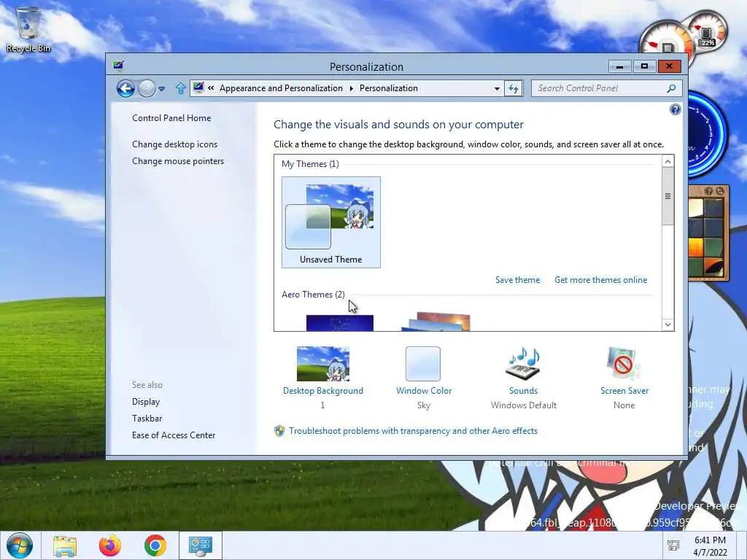Go back with the blue Back arrow
747x560 pixels.
pyautogui.click(x=125, y=88)
